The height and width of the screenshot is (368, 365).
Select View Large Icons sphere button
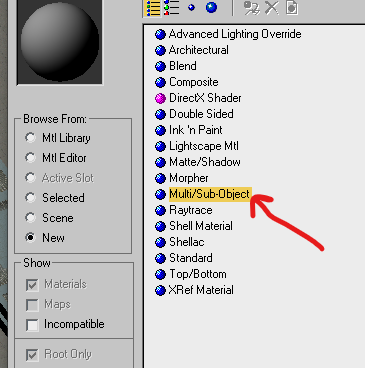point(211,7)
